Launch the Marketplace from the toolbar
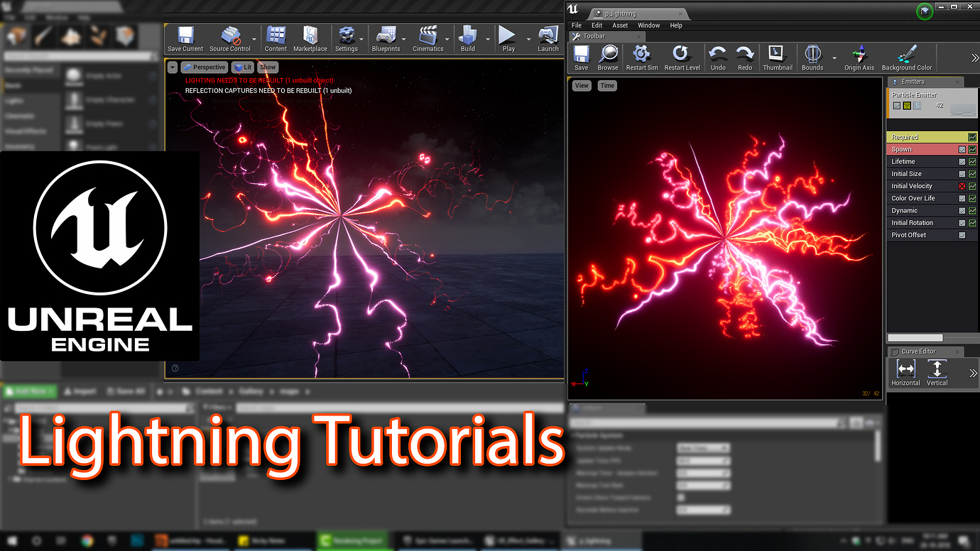The image size is (980, 551). pos(310,39)
